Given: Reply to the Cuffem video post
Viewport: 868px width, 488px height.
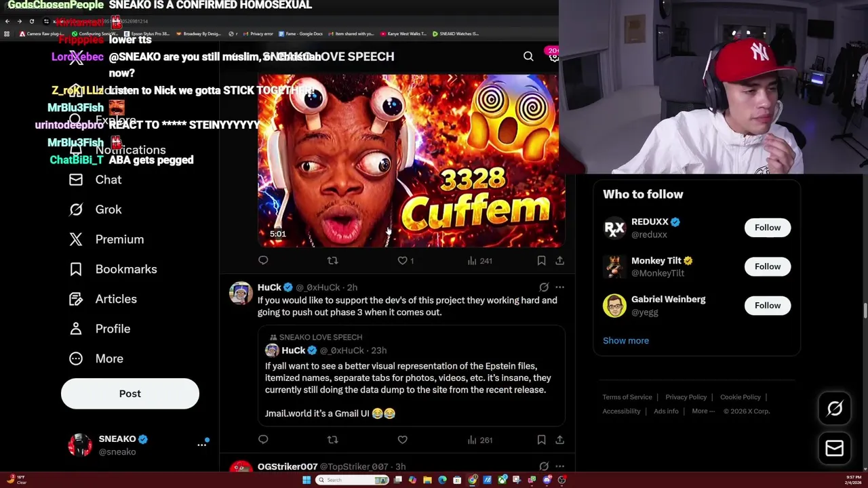Looking at the screenshot, I should (x=263, y=260).
